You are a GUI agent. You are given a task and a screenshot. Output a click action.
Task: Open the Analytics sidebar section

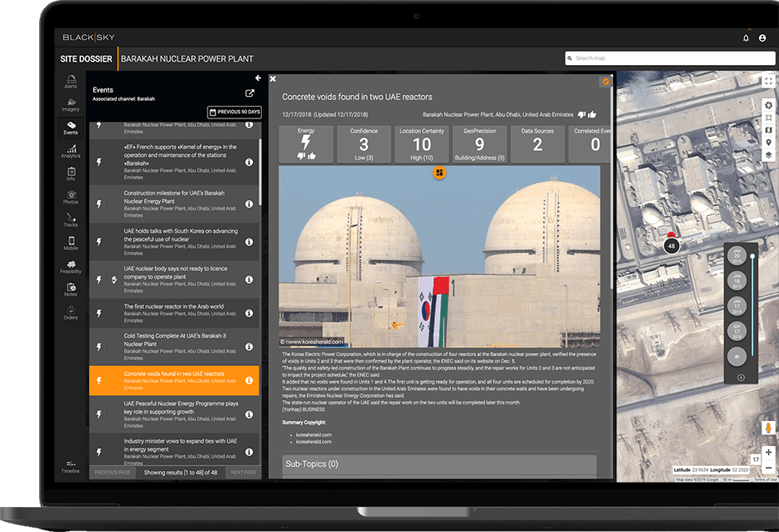coord(71,151)
